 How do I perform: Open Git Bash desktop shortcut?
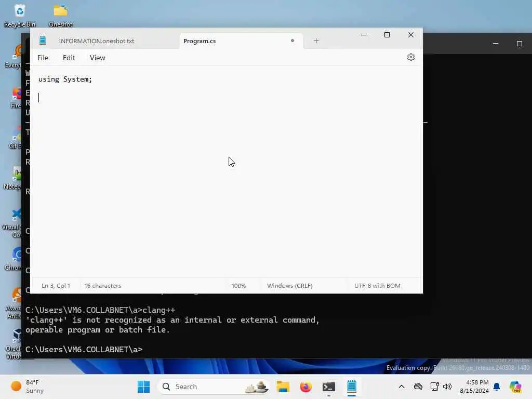15,138
